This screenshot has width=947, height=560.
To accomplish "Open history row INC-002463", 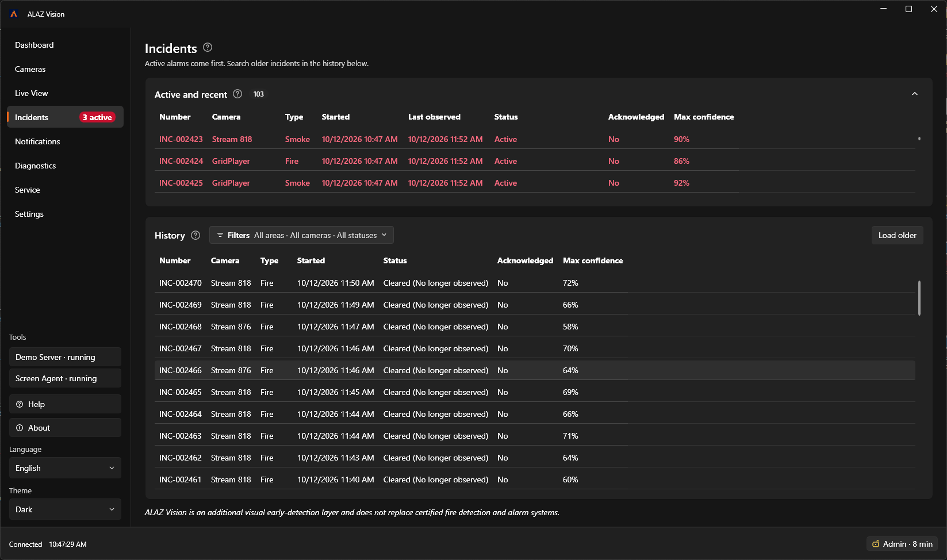I will pos(535,436).
